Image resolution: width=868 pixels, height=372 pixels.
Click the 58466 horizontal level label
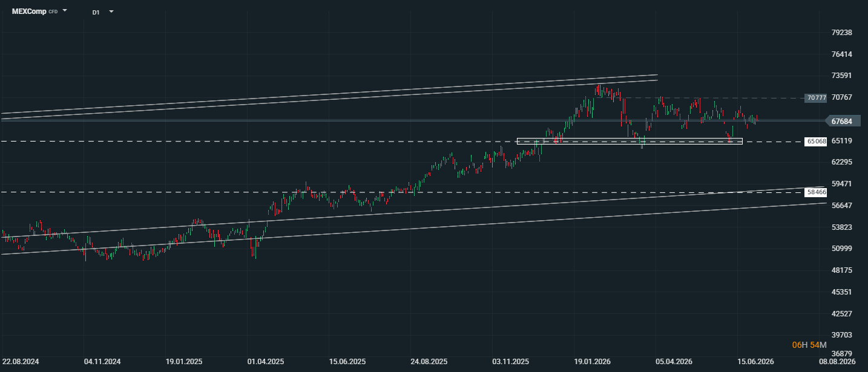point(816,192)
